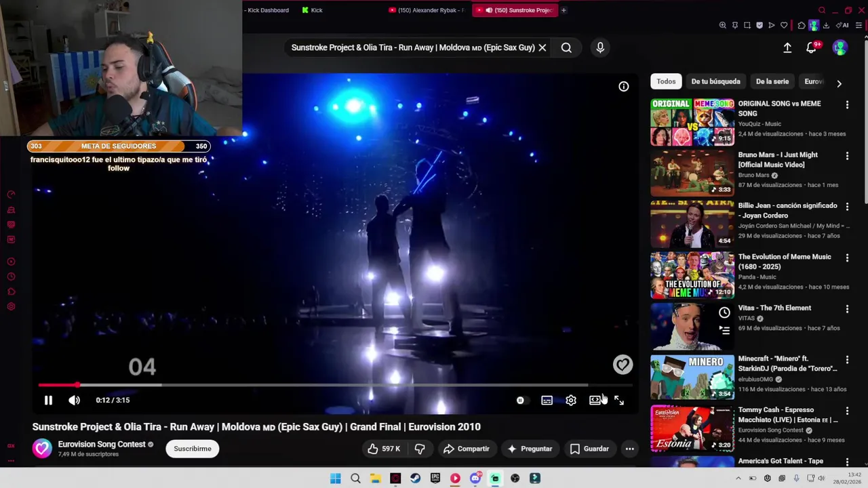Clear the YouTube search box text
Image resolution: width=868 pixels, height=488 pixels.
tap(542, 47)
